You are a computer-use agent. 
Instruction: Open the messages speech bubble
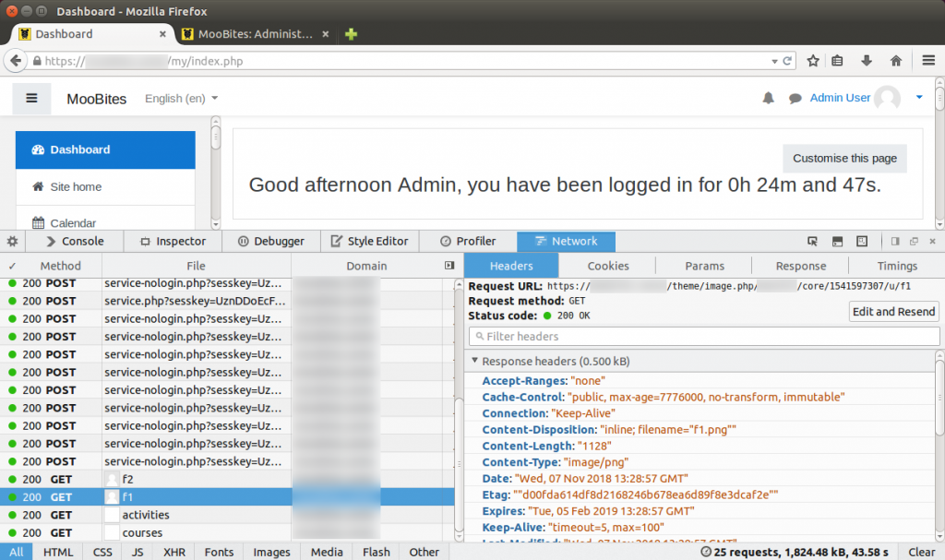tap(795, 99)
